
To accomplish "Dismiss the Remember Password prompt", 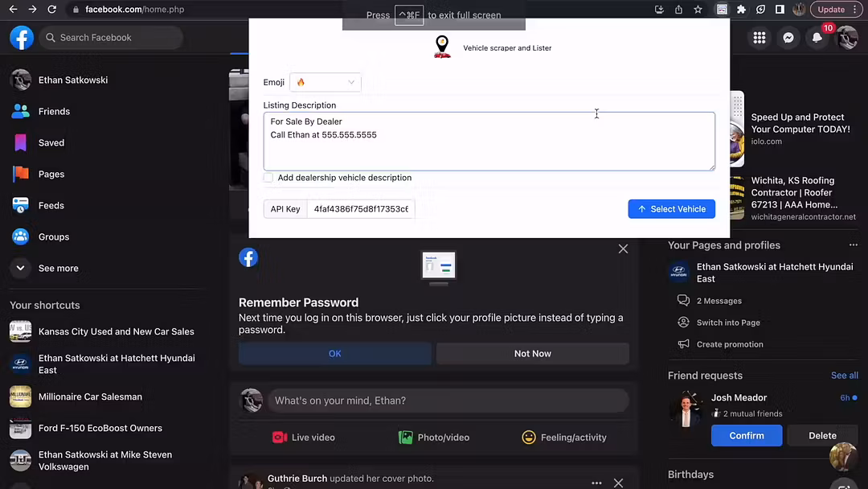I will click(623, 249).
